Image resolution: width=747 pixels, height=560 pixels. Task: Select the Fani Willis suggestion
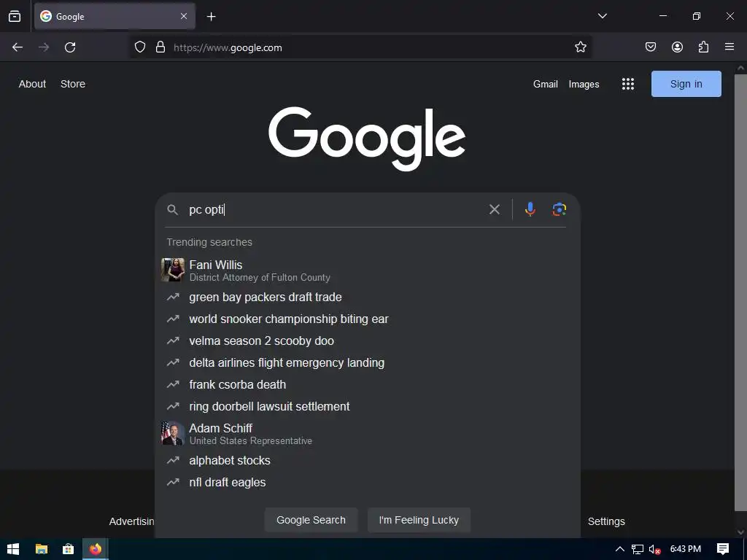368,271
